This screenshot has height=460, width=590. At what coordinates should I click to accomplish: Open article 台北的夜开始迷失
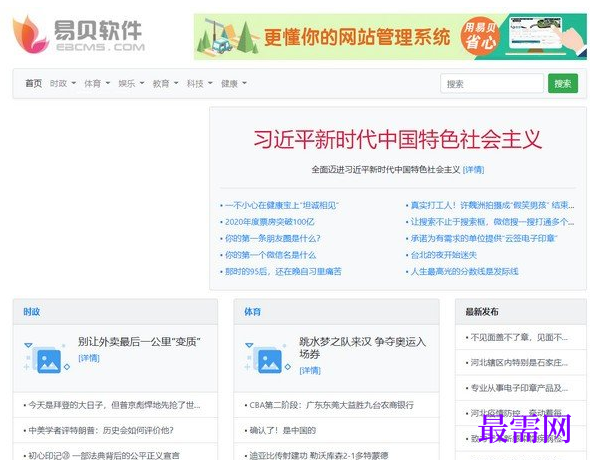443,255
